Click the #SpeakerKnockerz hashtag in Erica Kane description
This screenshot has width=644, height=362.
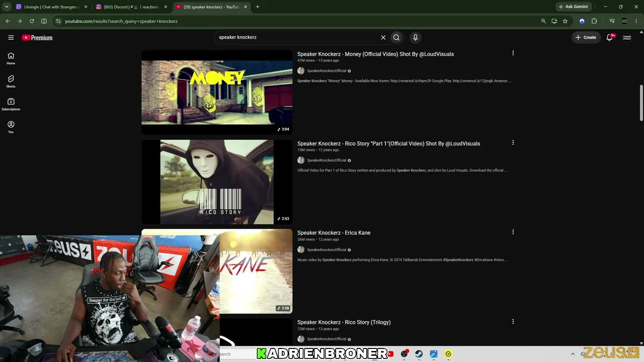coord(458,260)
